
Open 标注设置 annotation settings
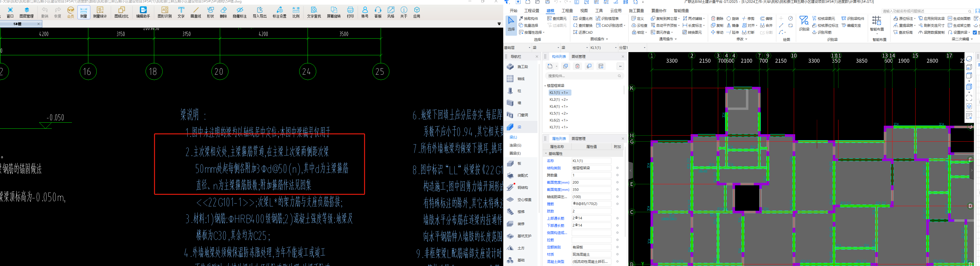(280, 12)
